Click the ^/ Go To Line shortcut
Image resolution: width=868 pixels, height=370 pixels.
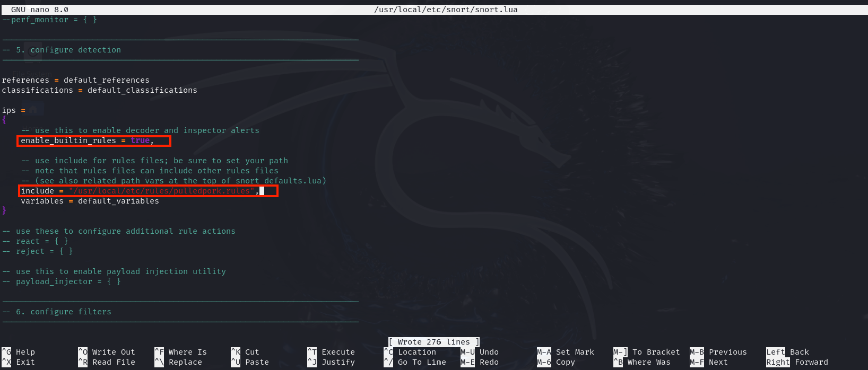click(x=415, y=362)
